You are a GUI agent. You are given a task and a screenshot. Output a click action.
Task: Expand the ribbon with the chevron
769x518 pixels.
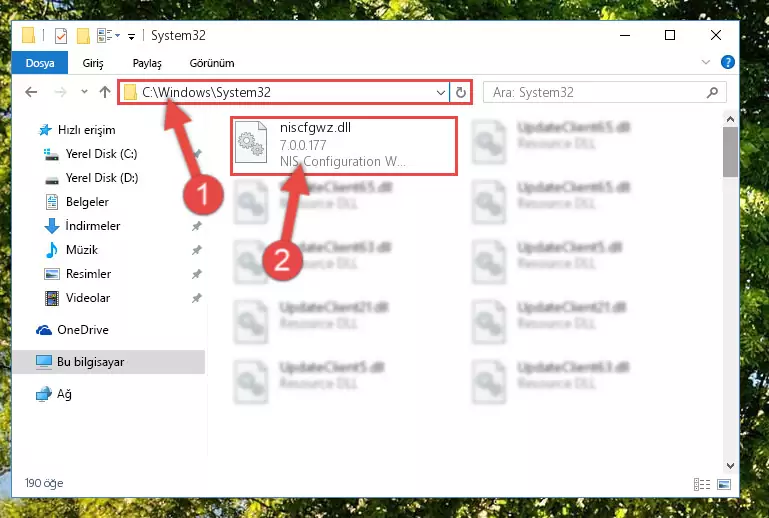point(706,62)
